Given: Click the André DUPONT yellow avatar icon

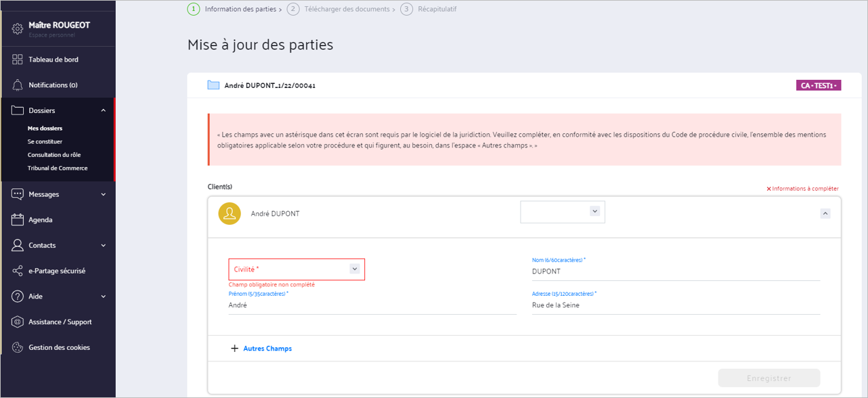Looking at the screenshot, I should coord(230,213).
